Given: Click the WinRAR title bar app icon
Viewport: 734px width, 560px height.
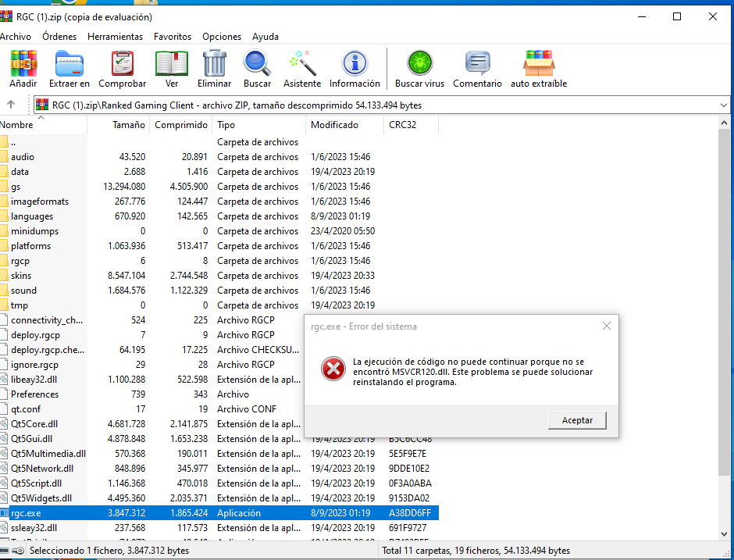Looking at the screenshot, I should pyautogui.click(x=5, y=17).
